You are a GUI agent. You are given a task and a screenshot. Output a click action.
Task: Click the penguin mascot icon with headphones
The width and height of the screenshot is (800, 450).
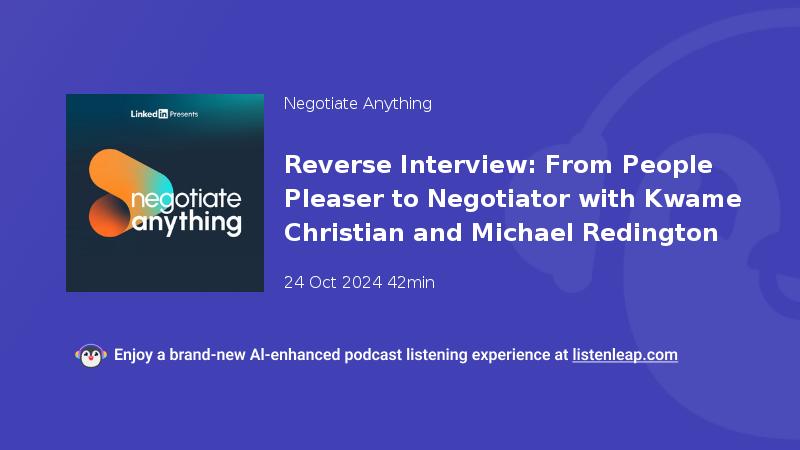(x=91, y=356)
